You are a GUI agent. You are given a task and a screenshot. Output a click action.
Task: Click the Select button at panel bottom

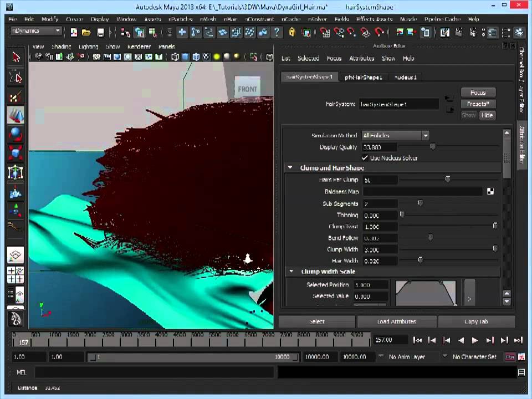tap(317, 321)
